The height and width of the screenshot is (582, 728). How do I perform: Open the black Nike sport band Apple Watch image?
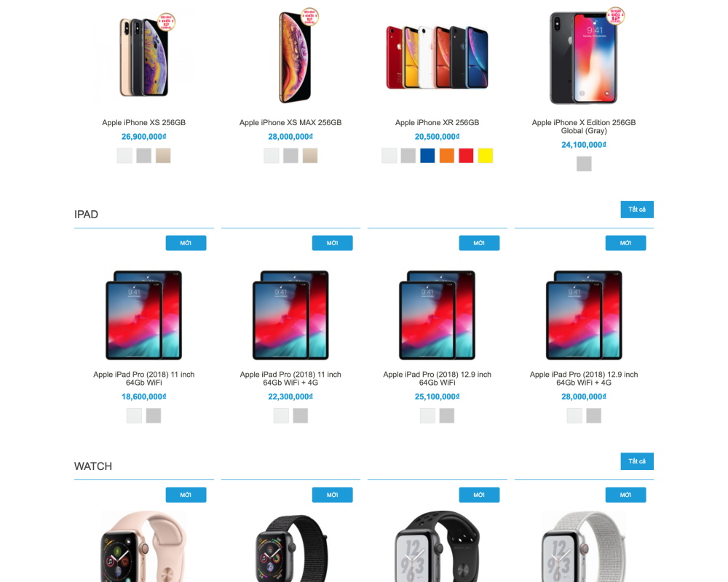(437, 546)
